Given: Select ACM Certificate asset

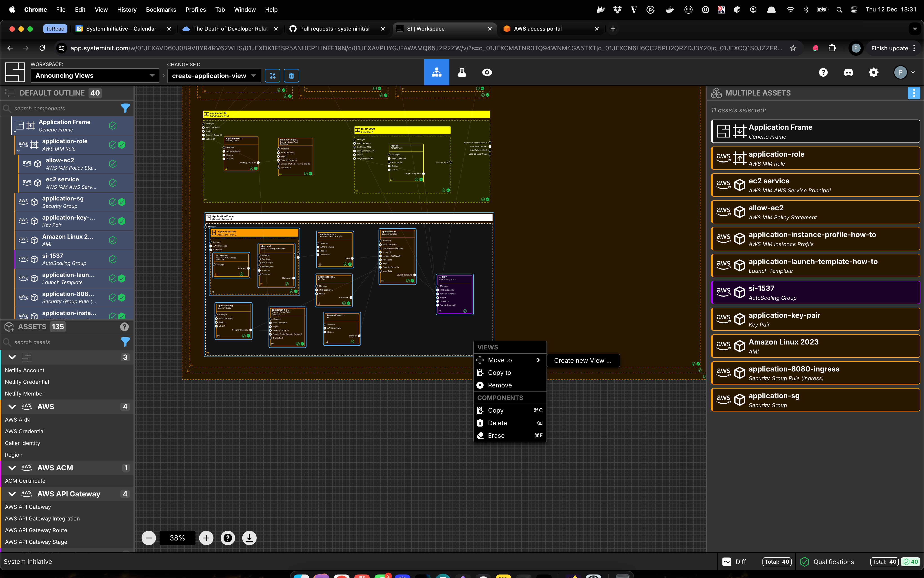Looking at the screenshot, I should (x=25, y=481).
